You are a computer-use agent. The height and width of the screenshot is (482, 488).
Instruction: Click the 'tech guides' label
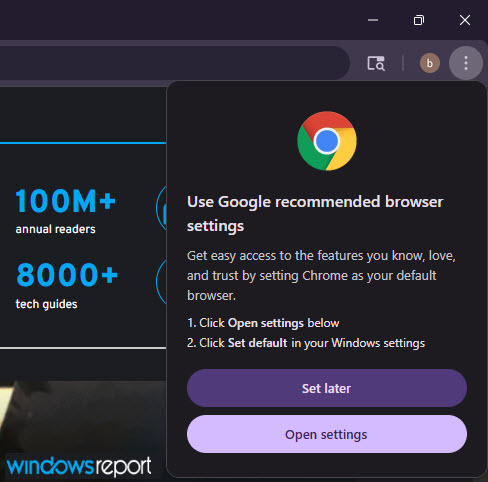tap(46, 304)
